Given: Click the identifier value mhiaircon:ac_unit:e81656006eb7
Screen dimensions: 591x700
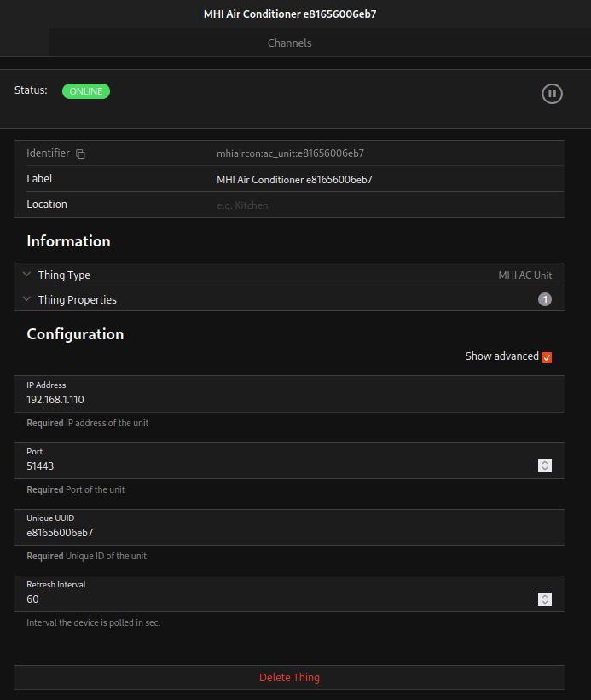Looking at the screenshot, I should (290, 153).
